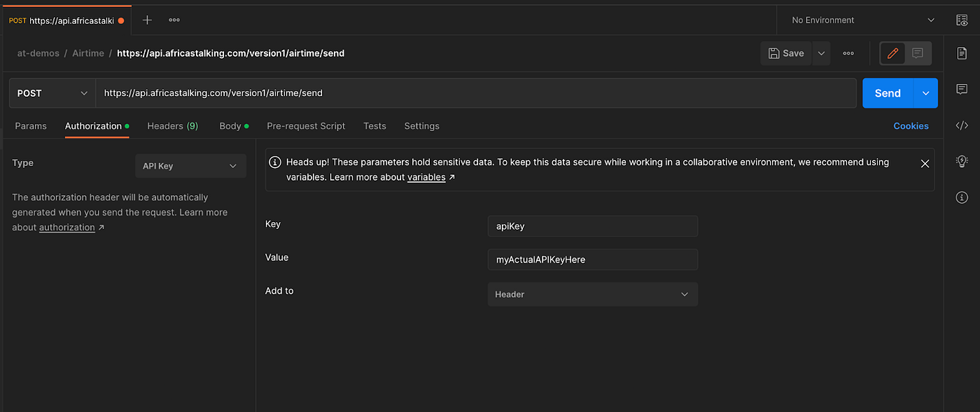980x412 pixels.
Task: Dismiss the sensitive data warning banner
Action: (x=925, y=163)
